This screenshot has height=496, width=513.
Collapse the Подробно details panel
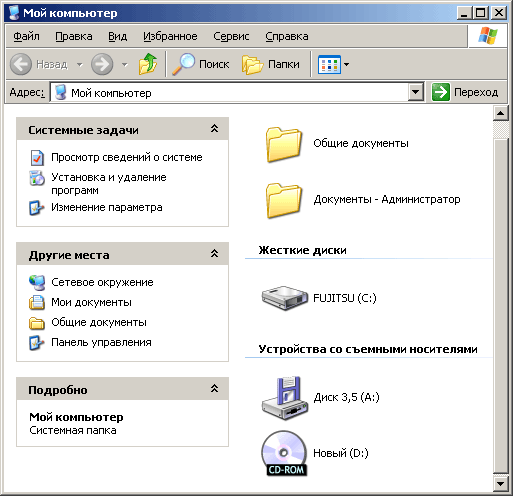[x=214, y=388]
